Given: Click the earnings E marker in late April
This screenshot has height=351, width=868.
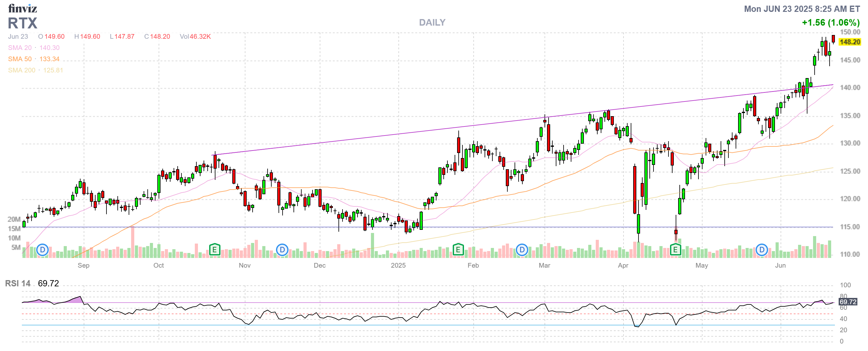Looking at the screenshot, I should [x=675, y=250].
